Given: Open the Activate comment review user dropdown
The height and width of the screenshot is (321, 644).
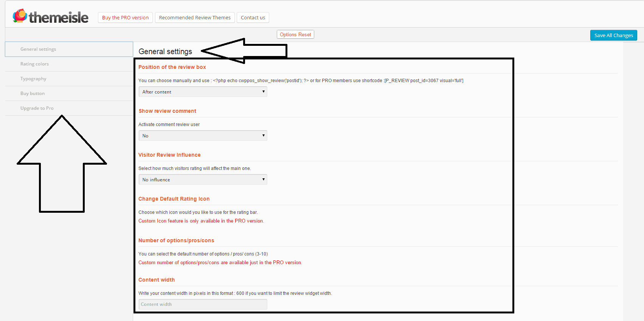Looking at the screenshot, I should 203,136.
